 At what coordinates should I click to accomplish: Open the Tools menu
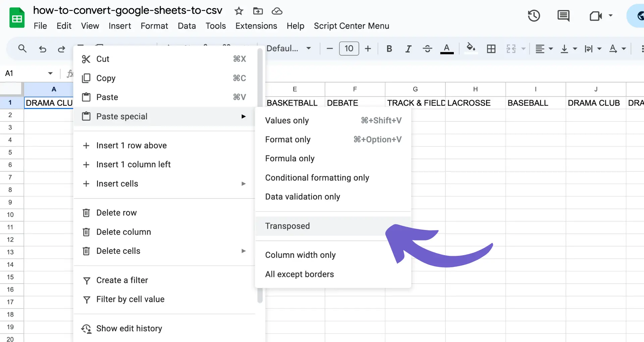pos(216,26)
